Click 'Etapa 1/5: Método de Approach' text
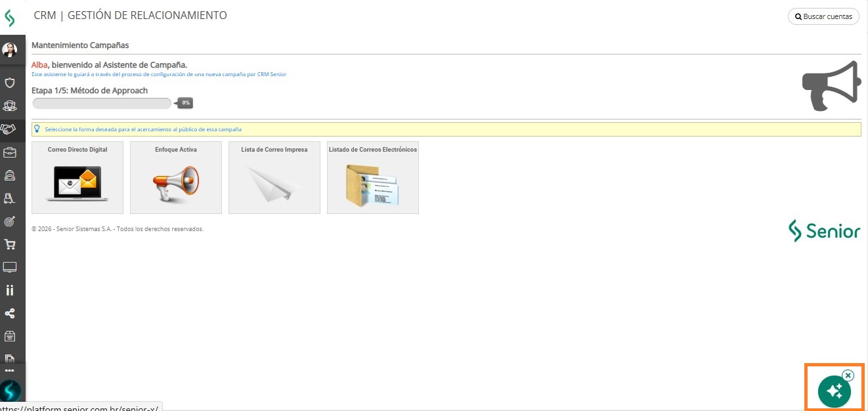 coord(90,91)
